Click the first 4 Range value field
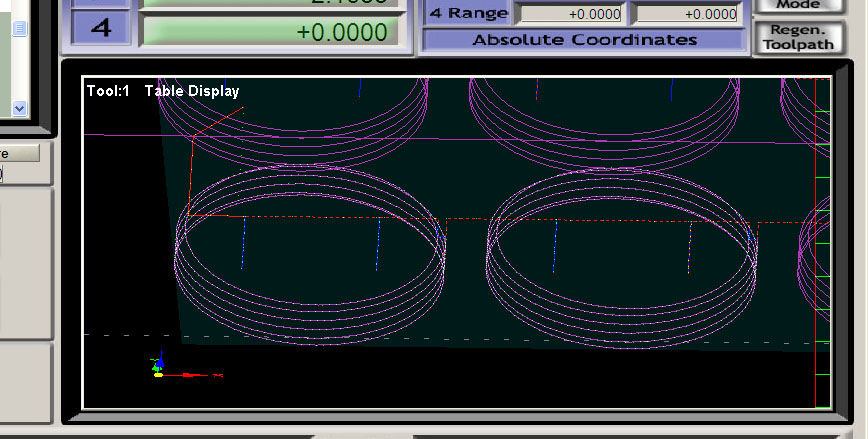The image size is (868, 439). [x=571, y=14]
